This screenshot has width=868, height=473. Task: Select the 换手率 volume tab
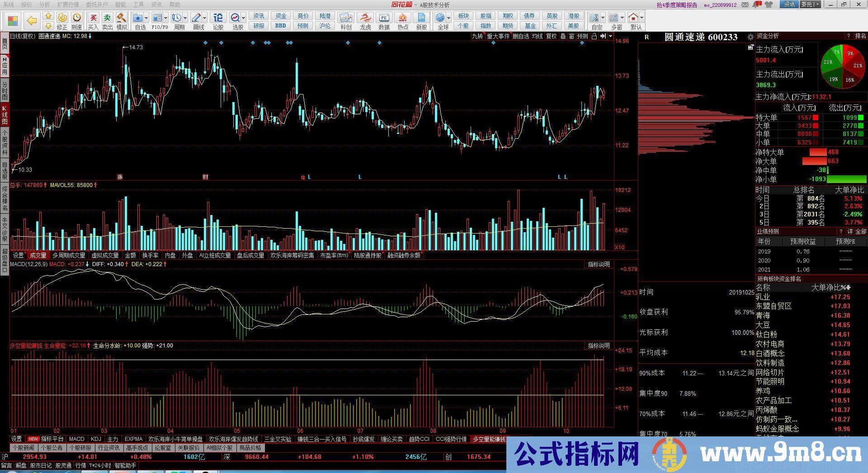[x=150, y=255]
